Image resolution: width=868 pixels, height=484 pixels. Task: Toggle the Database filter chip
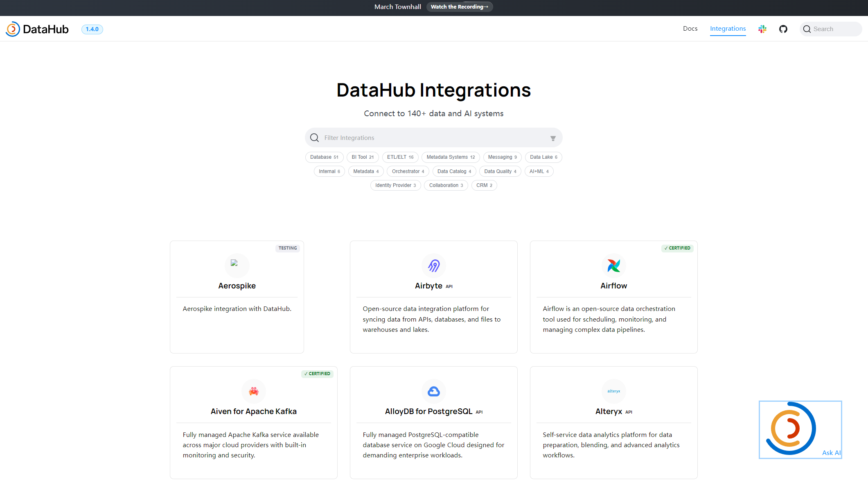tap(324, 157)
